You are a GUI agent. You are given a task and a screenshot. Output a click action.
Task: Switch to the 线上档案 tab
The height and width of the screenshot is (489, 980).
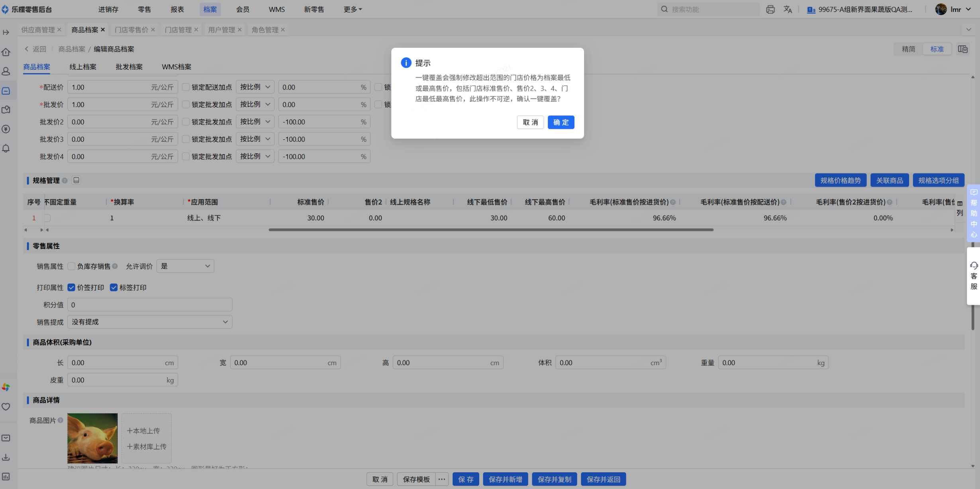(83, 67)
